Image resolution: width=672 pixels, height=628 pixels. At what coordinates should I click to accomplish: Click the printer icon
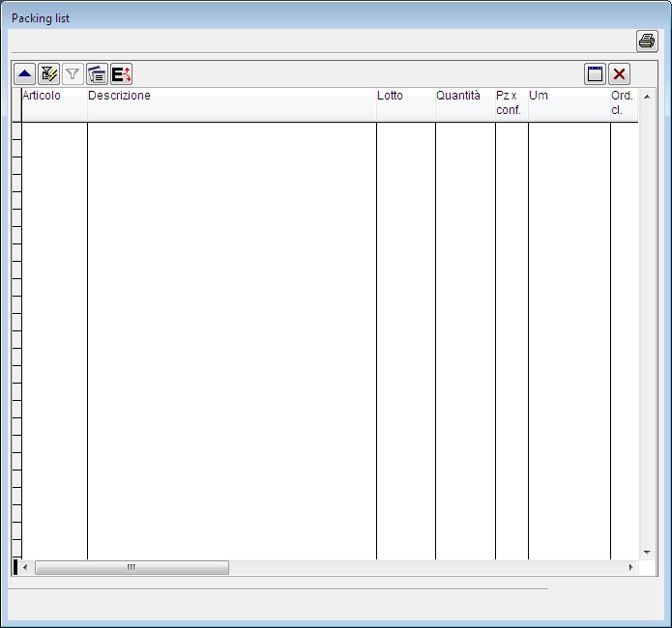pos(646,41)
